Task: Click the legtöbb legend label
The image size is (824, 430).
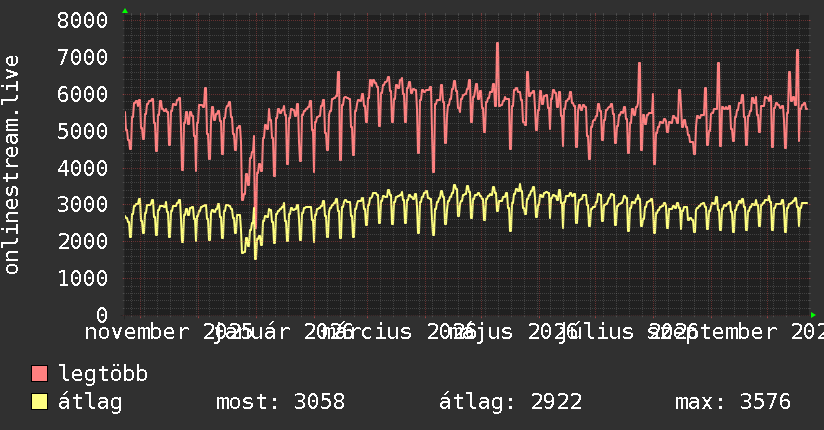Action: (x=103, y=374)
